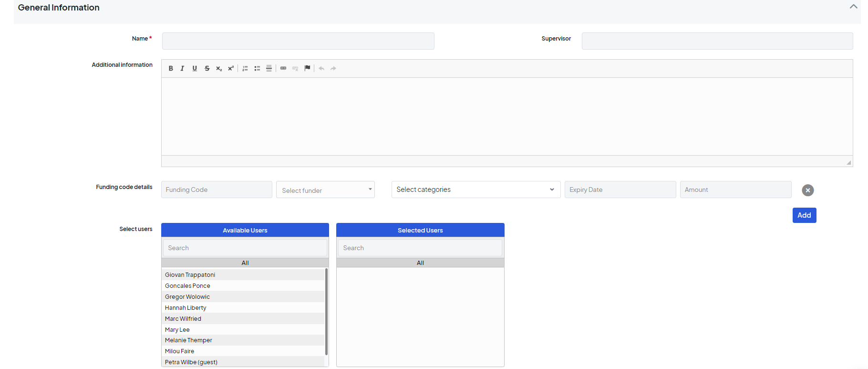Toggle subscript formatting
The width and height of the screenshot is (868, 369).
coord(219,68)
